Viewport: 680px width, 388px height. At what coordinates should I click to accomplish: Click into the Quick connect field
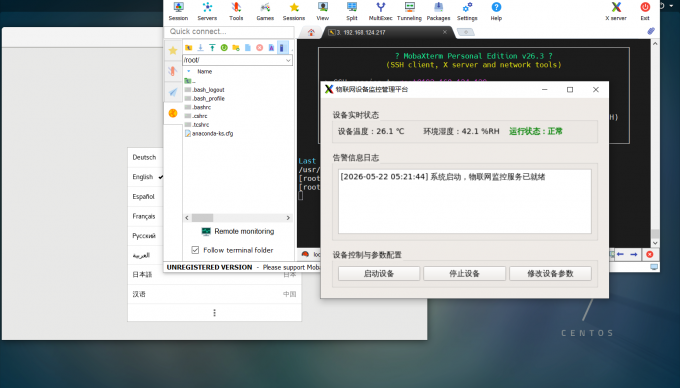[x=229, y=32]
